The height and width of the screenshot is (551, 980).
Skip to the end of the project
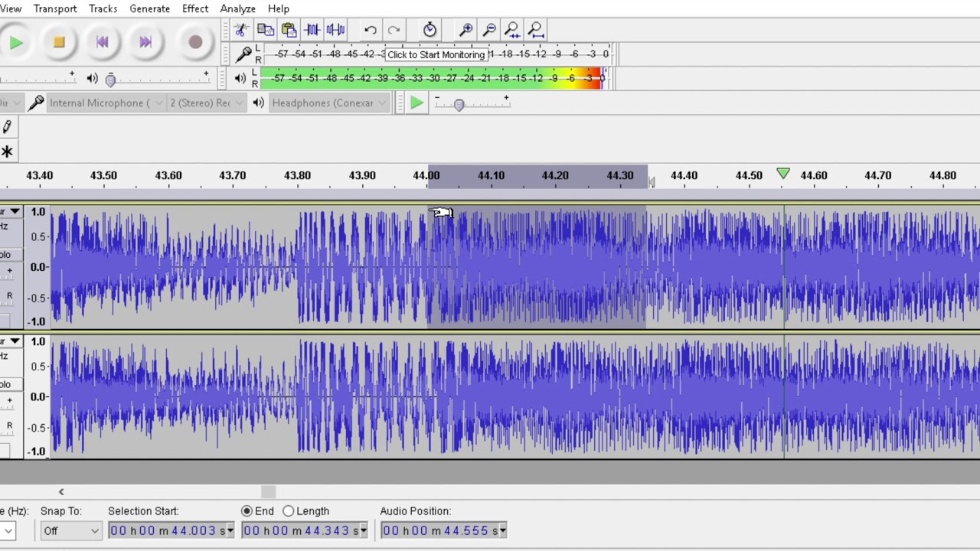(x=145, y=43)
